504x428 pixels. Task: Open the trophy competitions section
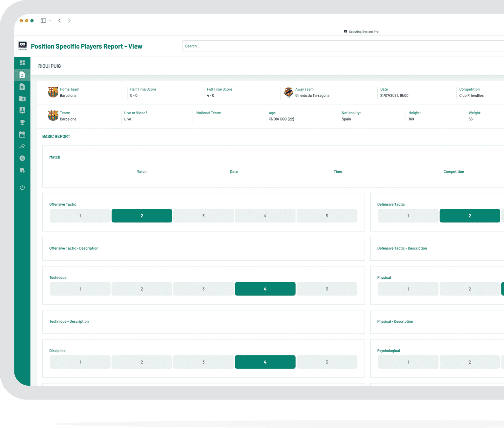click(22, 122)
